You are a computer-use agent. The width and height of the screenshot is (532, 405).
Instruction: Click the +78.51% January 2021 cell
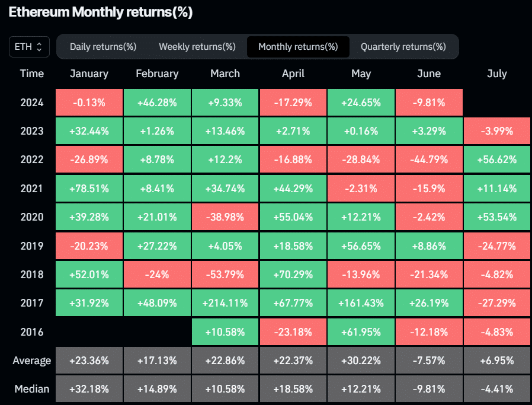point(89,189)
